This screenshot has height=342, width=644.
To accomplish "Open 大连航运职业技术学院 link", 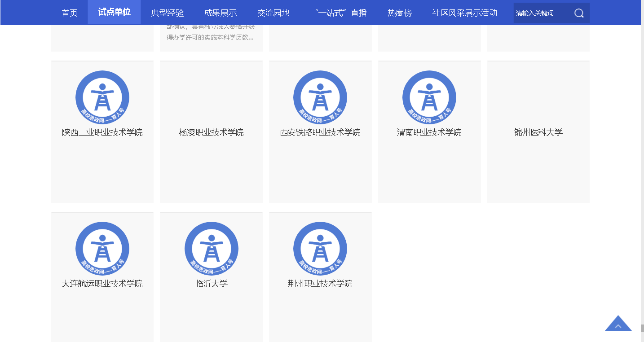I will pyautogui.click(x=102, y=284).
